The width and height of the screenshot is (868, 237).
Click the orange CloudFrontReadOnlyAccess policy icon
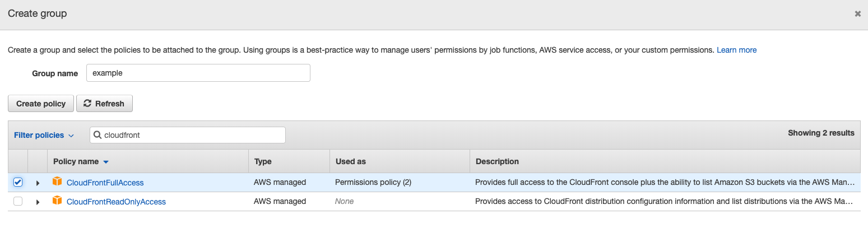57,201
